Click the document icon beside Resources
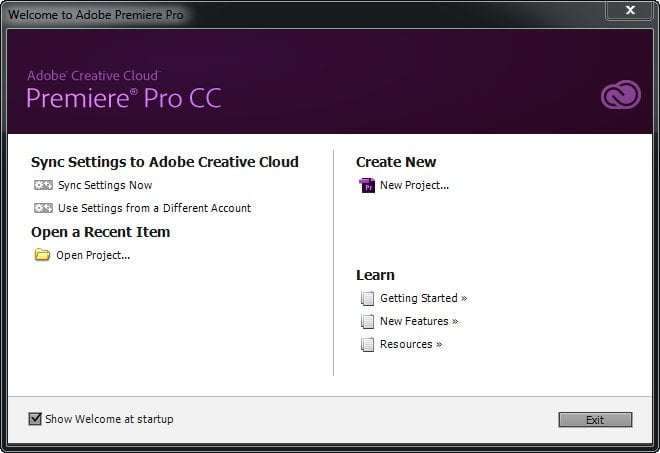This screenshot has width=660, height=453. pos(367,344)
